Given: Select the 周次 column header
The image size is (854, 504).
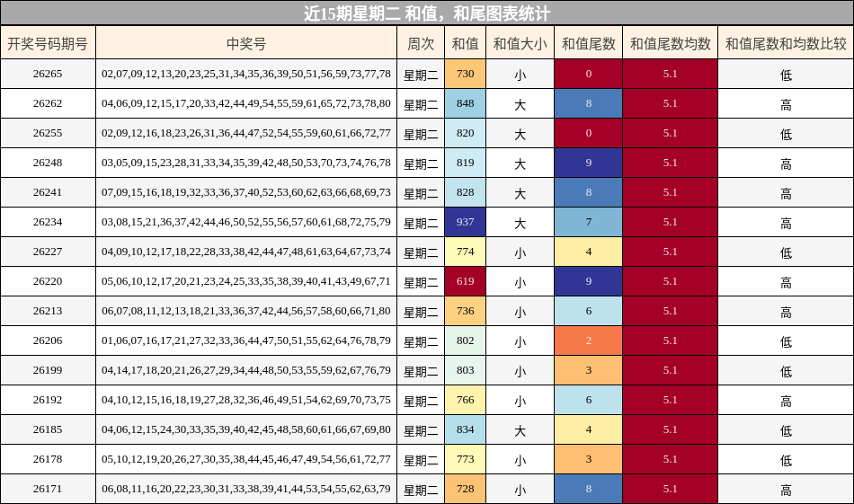Looking at the screenshot, I should pos(421,43).
